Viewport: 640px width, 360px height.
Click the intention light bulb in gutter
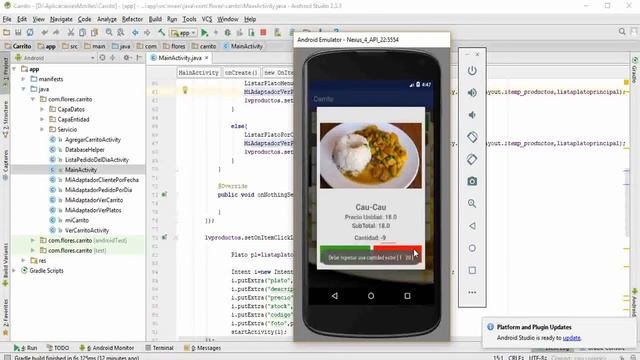click(184, 90)
